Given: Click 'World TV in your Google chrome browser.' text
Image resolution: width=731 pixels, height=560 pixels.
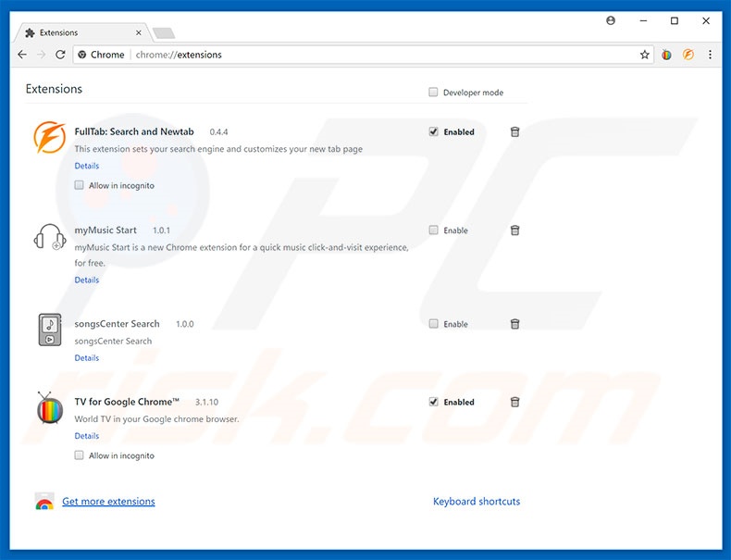Looking at the screenshot, I should pos(156,418).
